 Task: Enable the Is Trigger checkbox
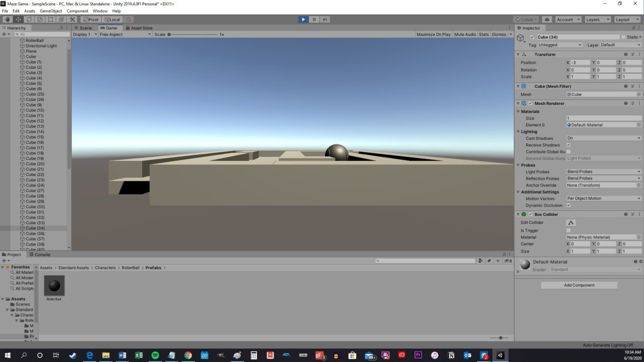[569, 230]
